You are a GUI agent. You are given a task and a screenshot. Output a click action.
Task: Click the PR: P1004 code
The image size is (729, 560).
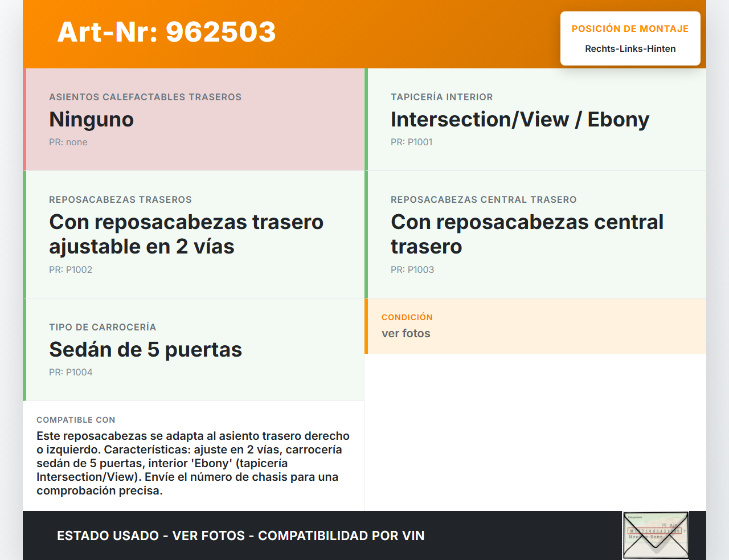[x=71, y=372]
